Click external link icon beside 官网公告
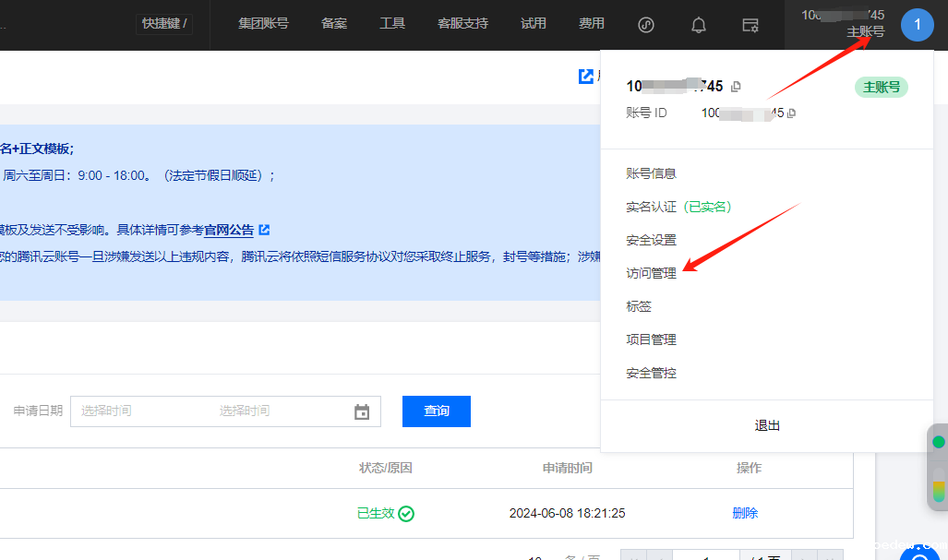The height and width of the screenshot is (560, 948). (264, 230)
